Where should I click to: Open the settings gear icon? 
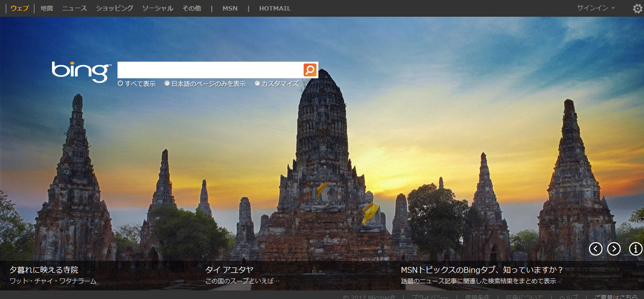coord(637,9)
